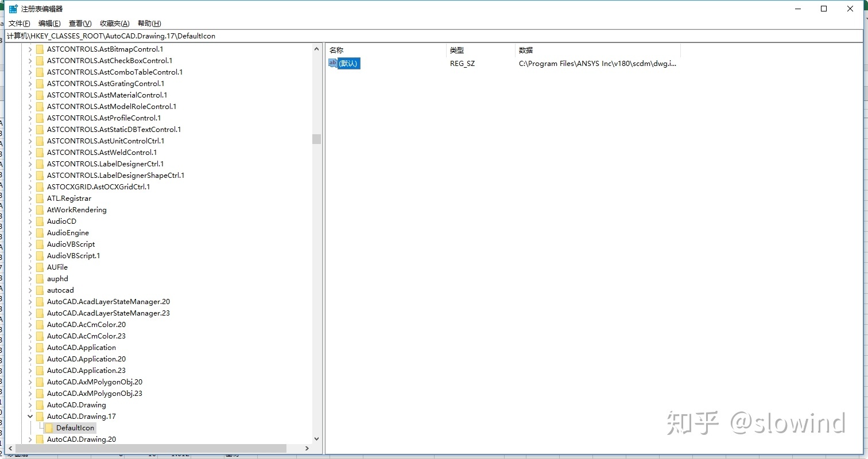Click folder icon of AutoCAD.Application.23
Viewport: 868px width, 459px height.
[40, 371]
